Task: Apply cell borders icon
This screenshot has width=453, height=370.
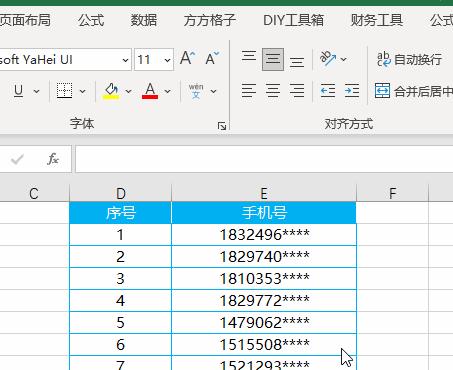Action: tap(64, 91)
